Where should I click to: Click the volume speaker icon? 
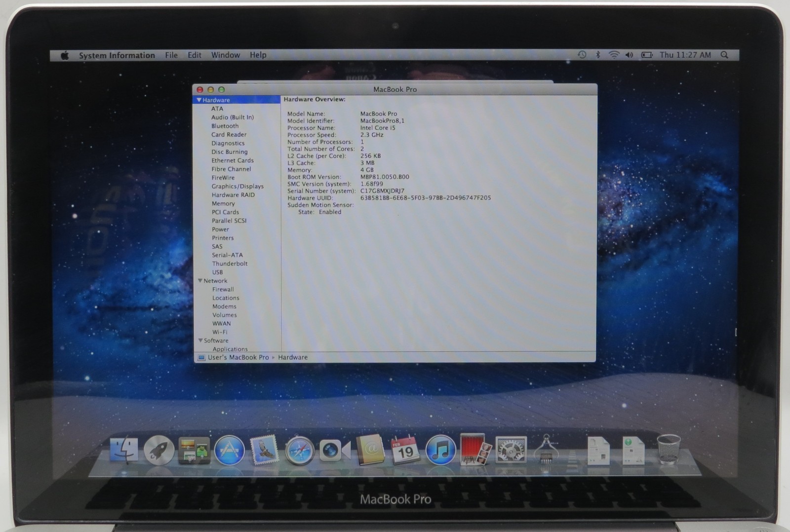pyautogui.click(x=629, y=55)
